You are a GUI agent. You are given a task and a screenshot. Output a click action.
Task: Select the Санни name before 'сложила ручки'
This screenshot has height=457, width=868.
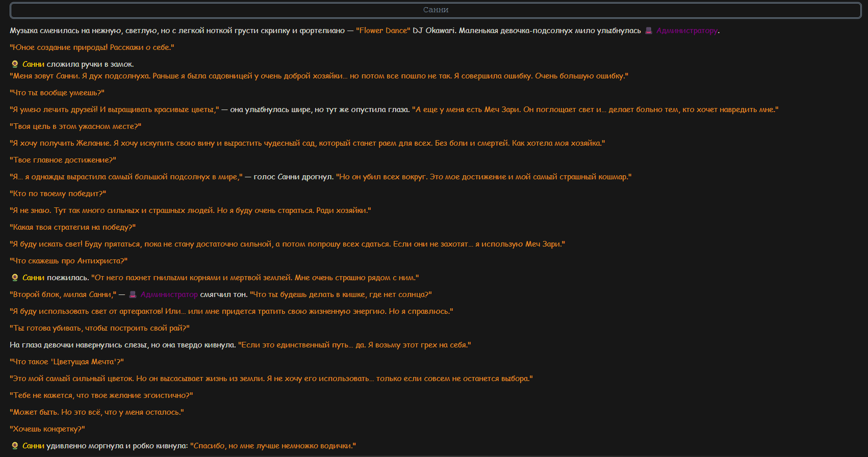pos(33,64)
